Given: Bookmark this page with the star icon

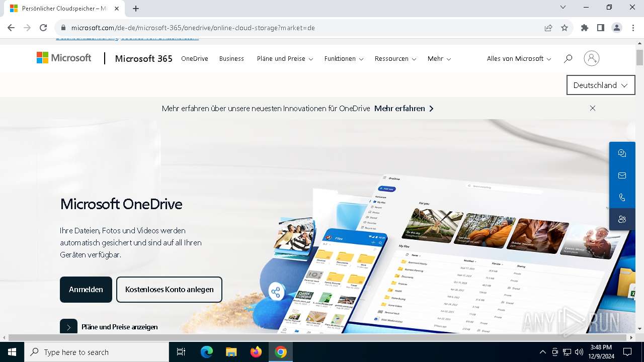Looking at the screenshot, I should [x=565, y=28].
